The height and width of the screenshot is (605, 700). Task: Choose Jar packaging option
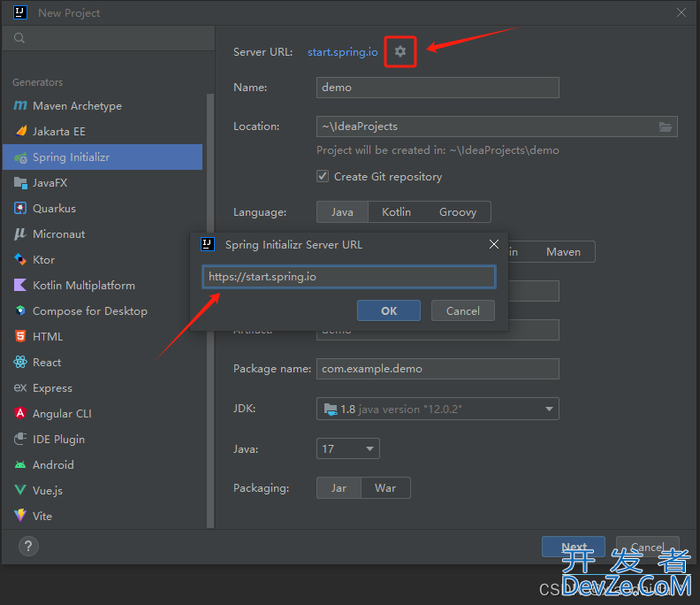point(339,488)
